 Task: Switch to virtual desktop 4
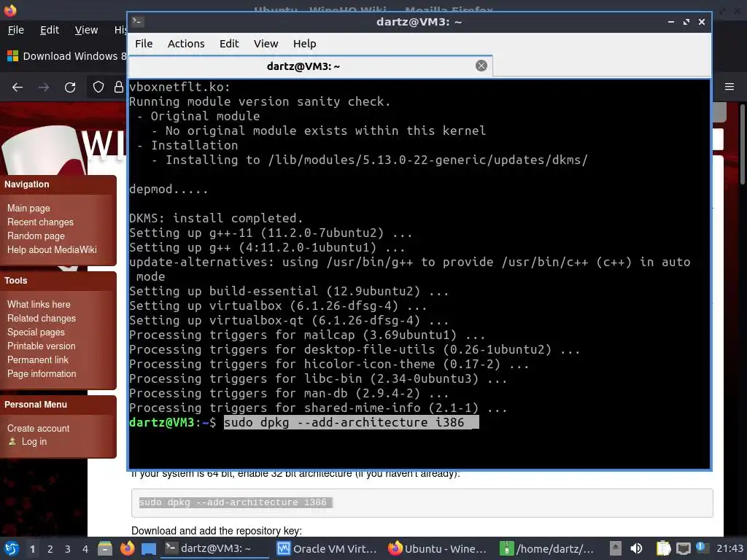pos(85,549)
